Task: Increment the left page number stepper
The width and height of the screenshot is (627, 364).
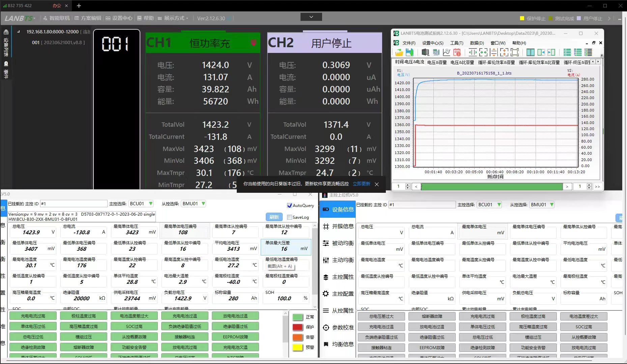Action: (407, 185)
